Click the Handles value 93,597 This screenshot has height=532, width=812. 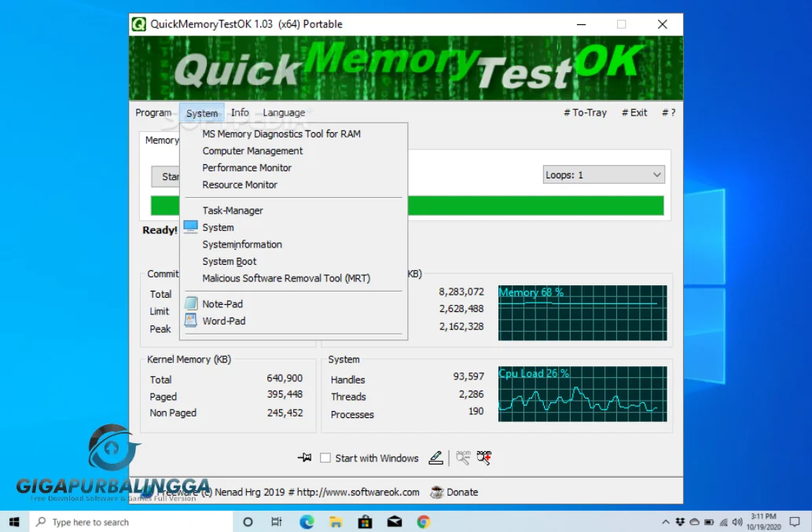coord(468,376)
